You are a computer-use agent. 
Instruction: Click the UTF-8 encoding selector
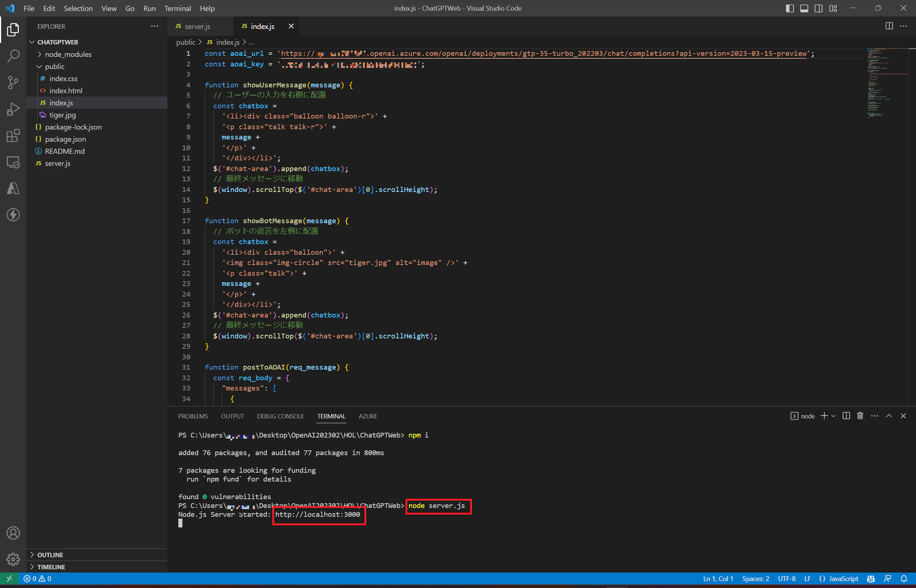(x=786, y=578)
